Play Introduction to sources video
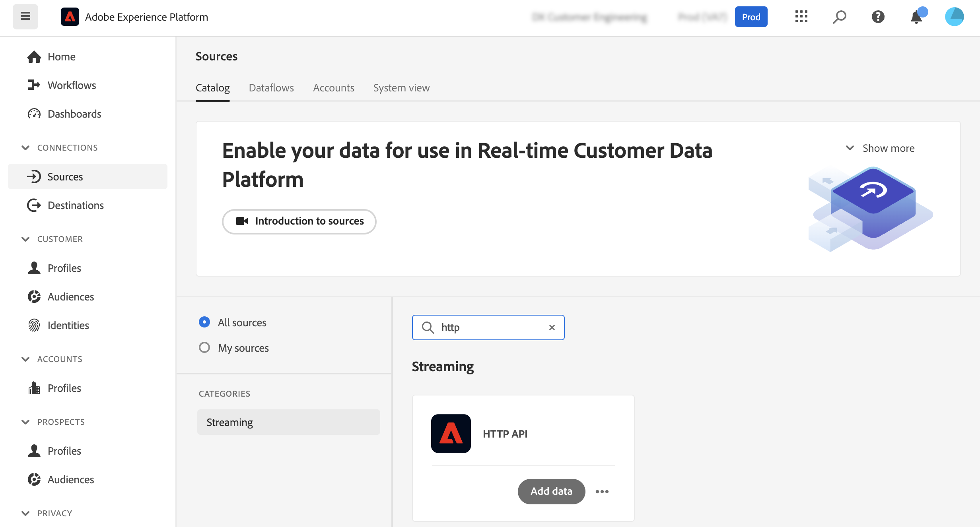The image size is (980, 527). pyautogui.click(x=299, y=221)
